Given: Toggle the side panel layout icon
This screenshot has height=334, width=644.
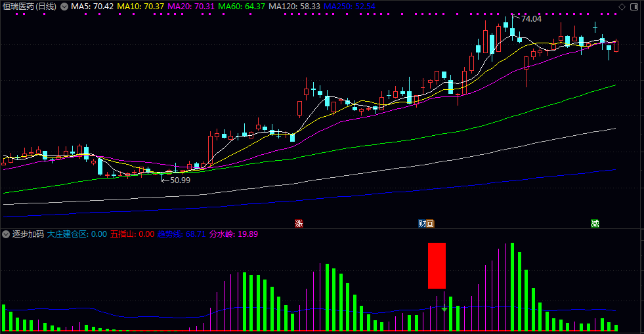Looking at the screenshot, I should point(633,7).
